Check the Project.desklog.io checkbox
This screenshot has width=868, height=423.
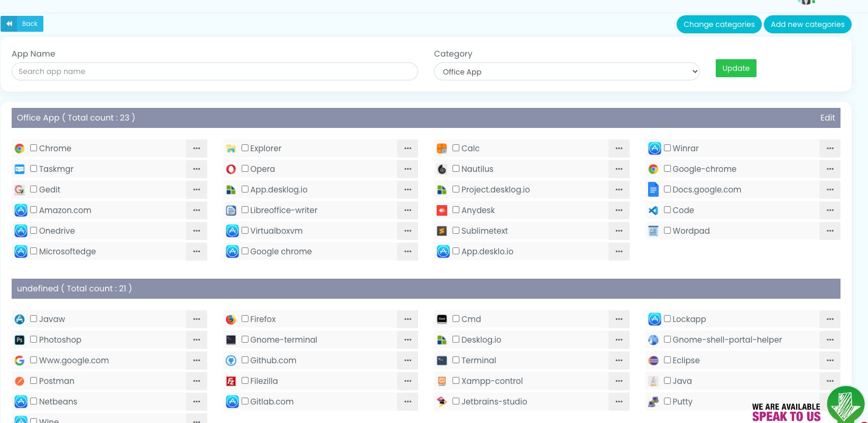456,189
